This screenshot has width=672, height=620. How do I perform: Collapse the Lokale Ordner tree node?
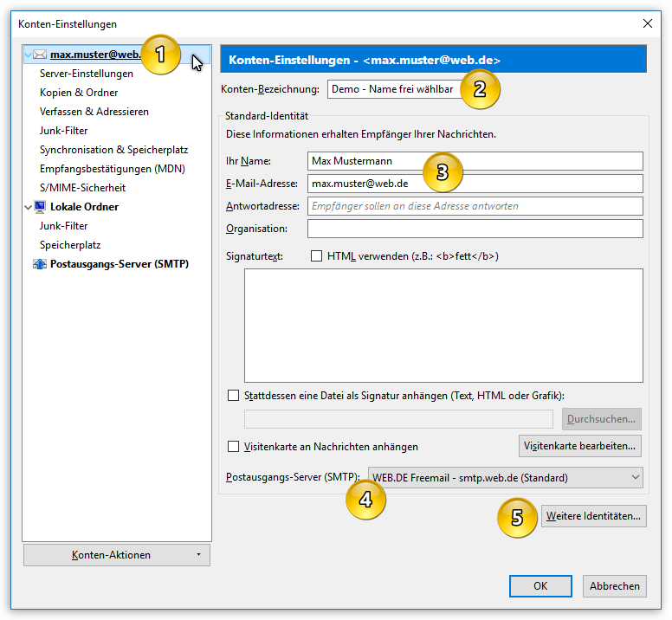coord(29,207)
